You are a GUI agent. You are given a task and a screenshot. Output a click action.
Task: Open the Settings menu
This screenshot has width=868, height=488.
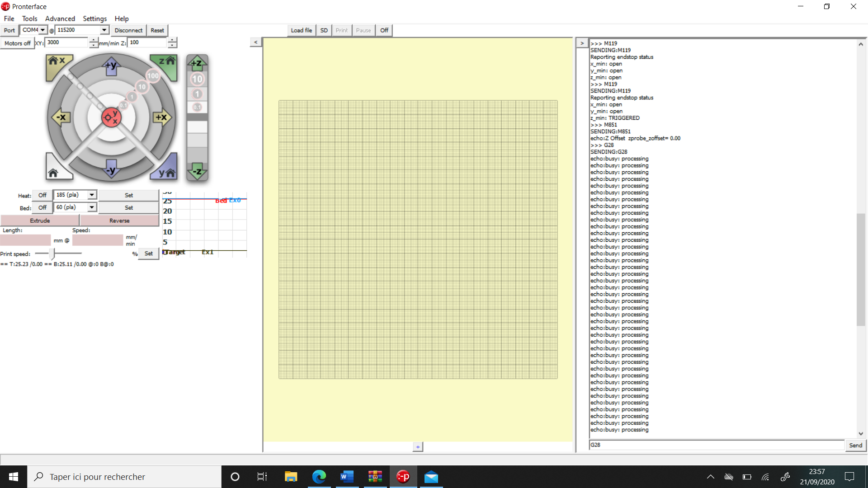point(95,19)
